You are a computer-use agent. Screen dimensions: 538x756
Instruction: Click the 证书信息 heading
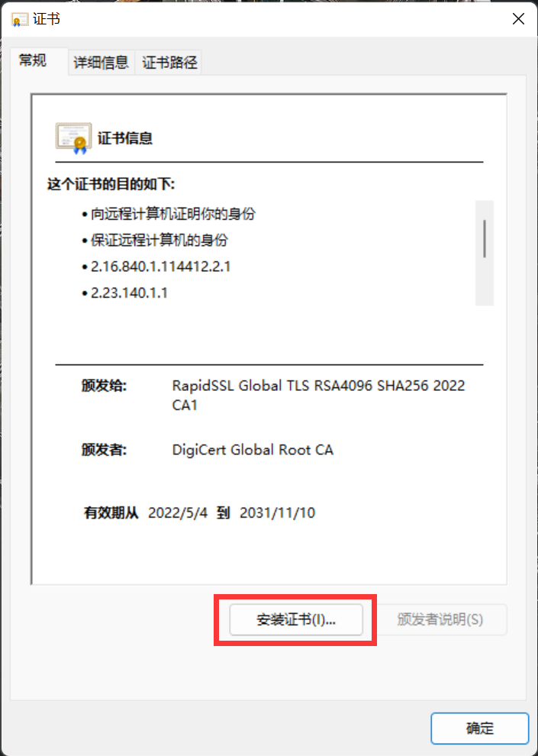point(125,138)
